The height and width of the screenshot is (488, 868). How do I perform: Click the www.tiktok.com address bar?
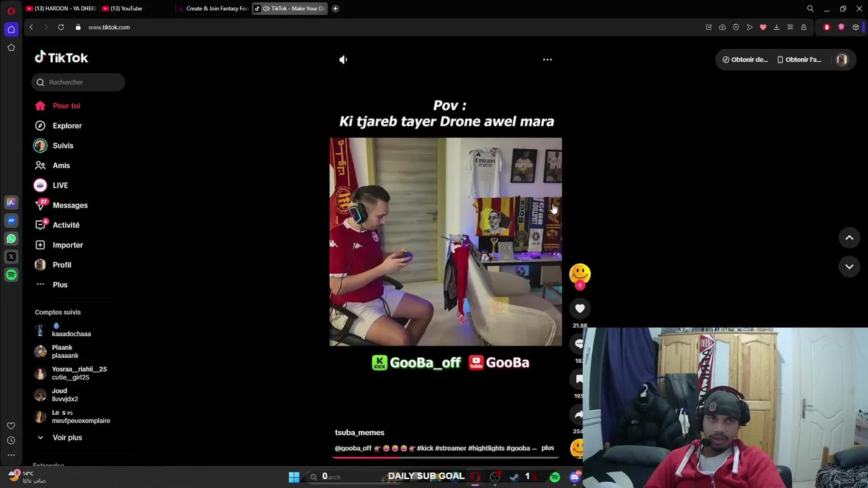tap(108, 27)
